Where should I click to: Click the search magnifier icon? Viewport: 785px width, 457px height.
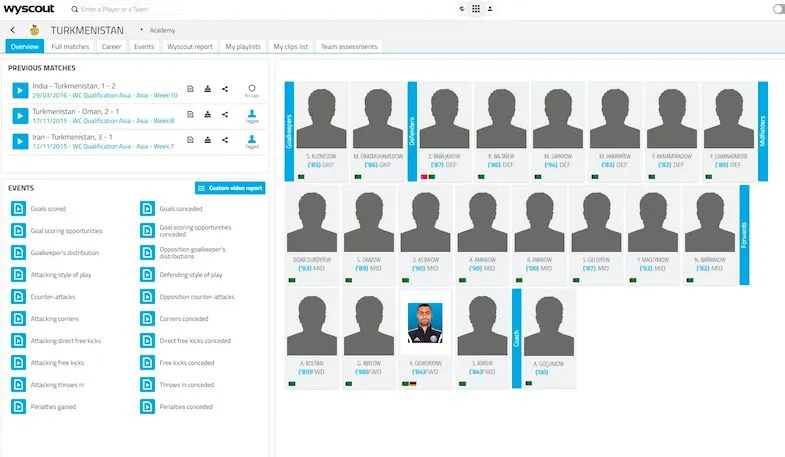[x=75, y=9]
